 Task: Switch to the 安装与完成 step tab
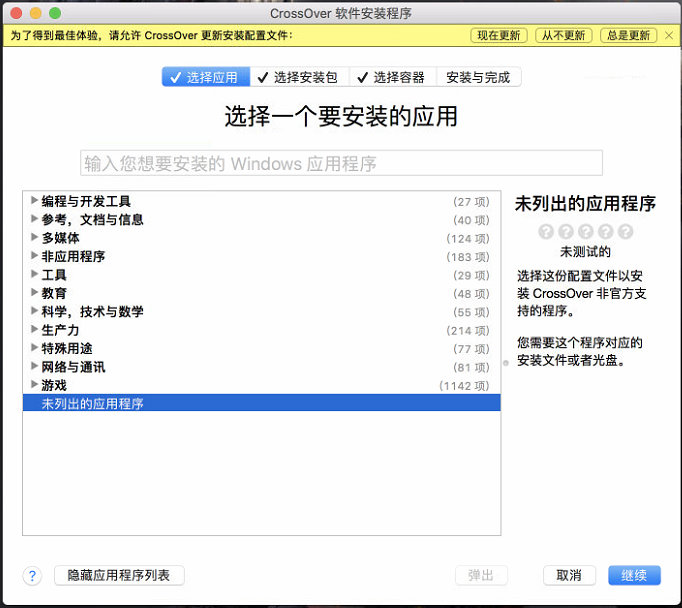[478, 77]
